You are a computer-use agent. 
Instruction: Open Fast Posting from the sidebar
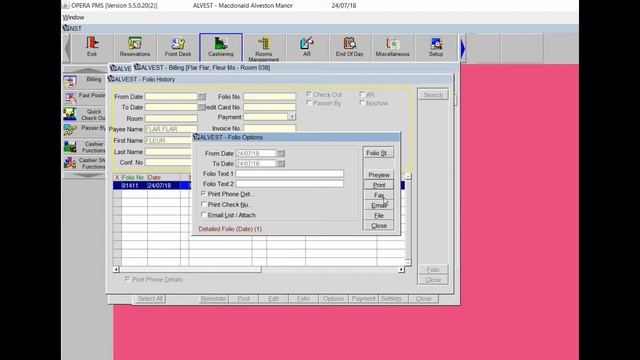(85, 97)
